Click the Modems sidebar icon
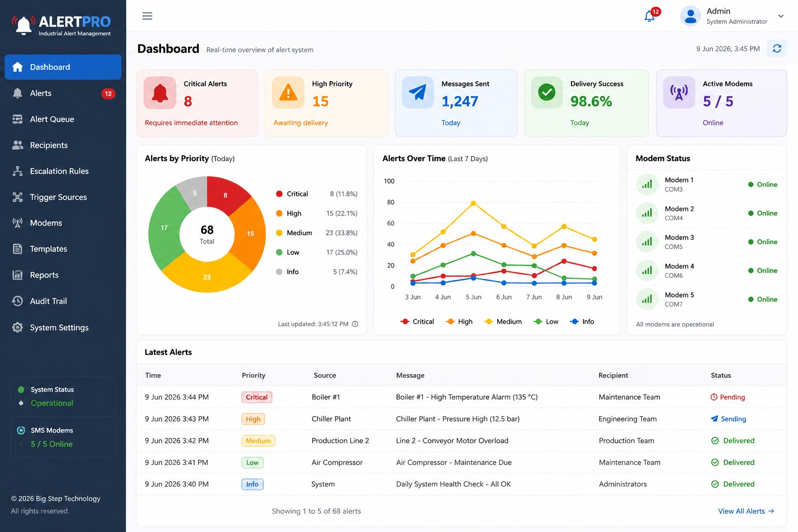Screen dimensions: 798x532 click(x=18, y=223)
